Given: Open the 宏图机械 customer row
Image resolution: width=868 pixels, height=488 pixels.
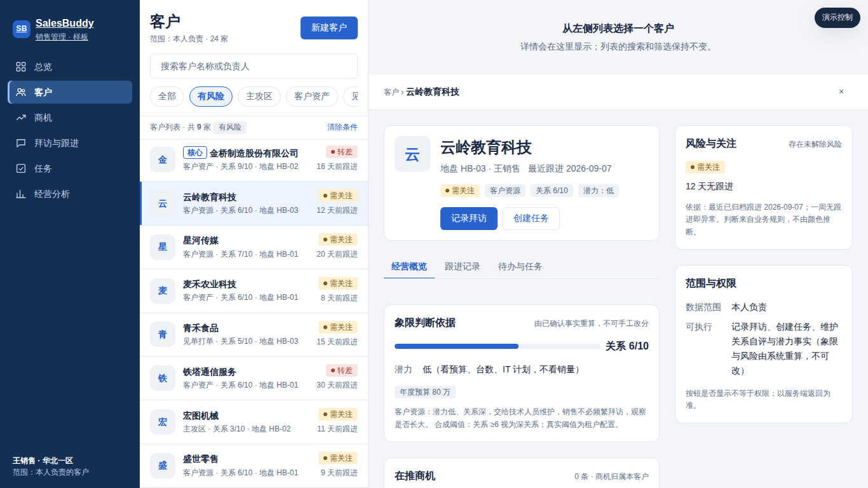Looking at the screenshot, I should 254,422.
